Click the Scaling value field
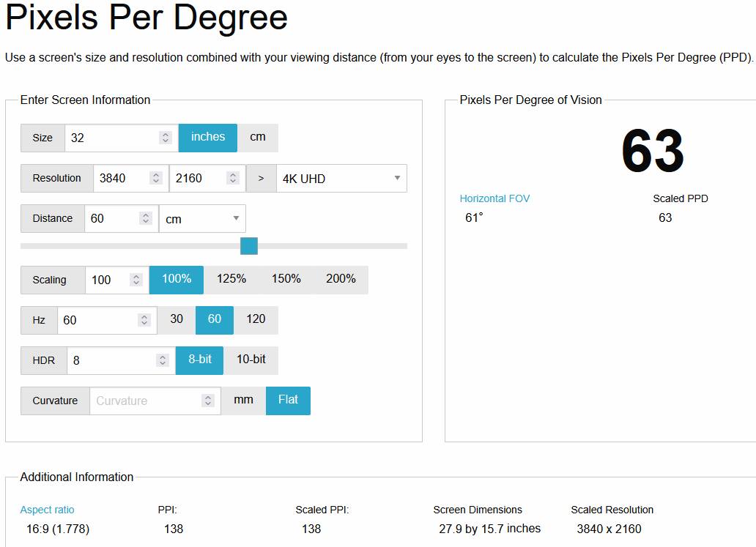Viewport: 756px width, 547px height. tap(117, 280)
